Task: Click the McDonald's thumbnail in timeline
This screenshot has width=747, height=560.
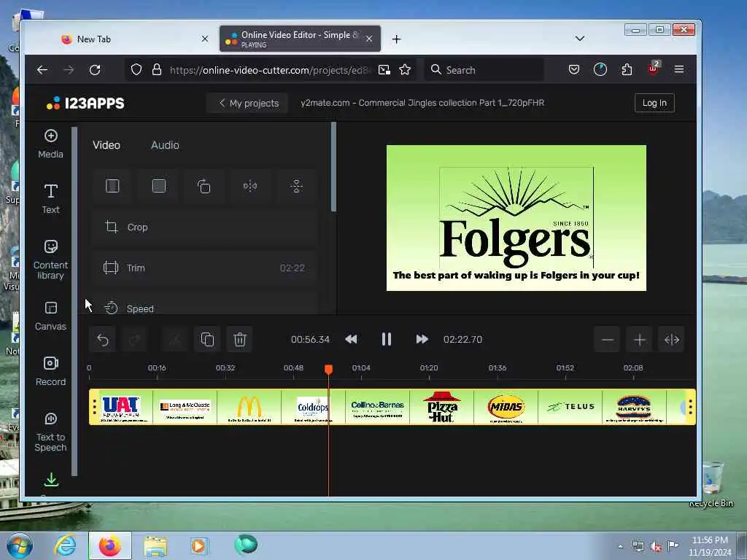Action: coord(249,407)
